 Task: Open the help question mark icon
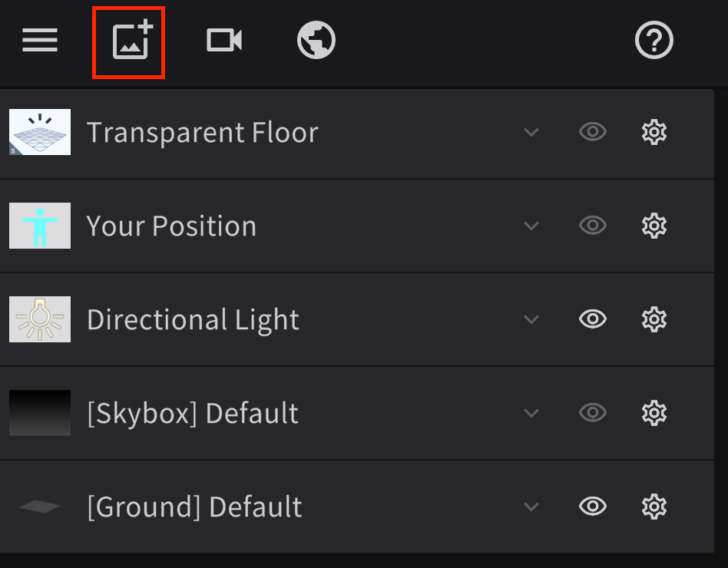pos(654,40)
